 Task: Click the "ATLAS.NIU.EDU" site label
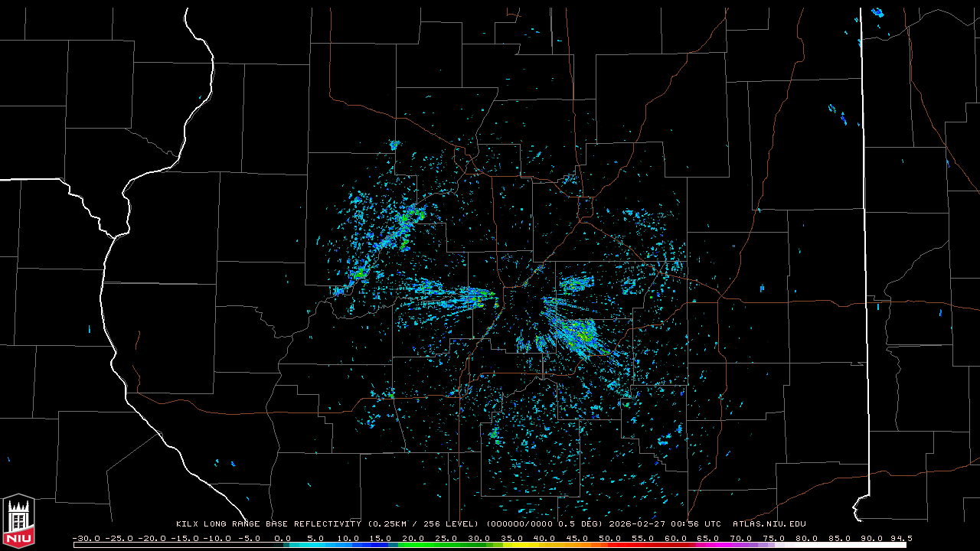click(769, 524)
